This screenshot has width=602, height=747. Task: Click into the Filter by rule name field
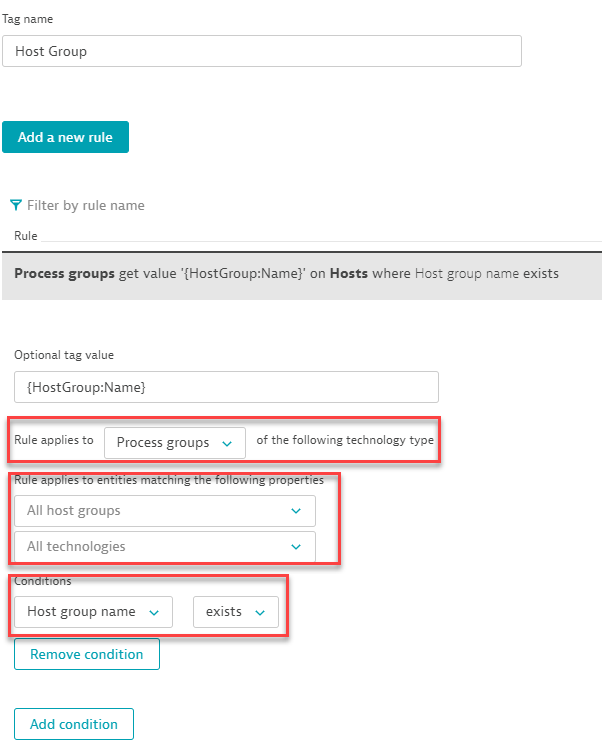(x=86, y=205)
